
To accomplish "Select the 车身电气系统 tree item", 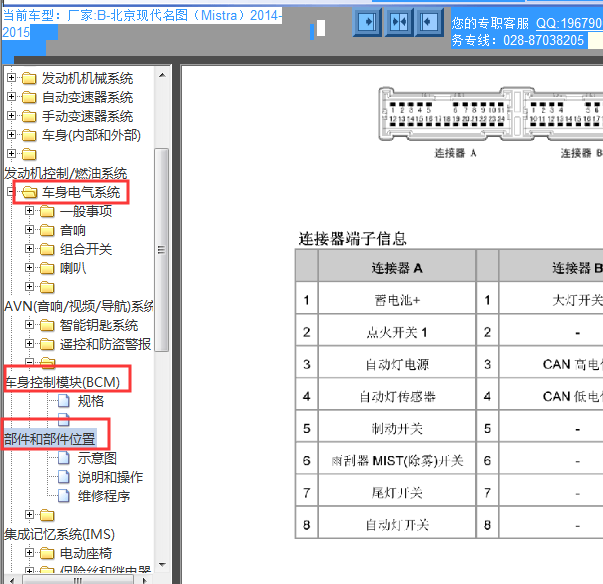I will 81,192.
